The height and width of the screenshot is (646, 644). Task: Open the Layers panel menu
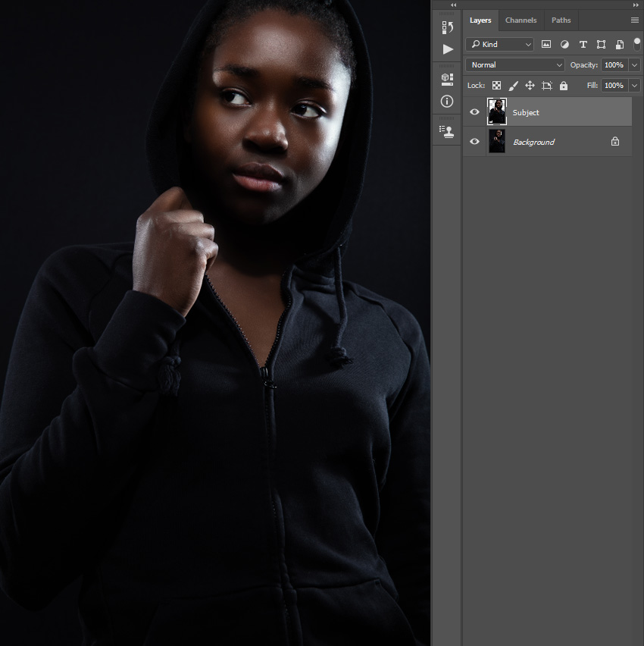click(x=635, y=20)
